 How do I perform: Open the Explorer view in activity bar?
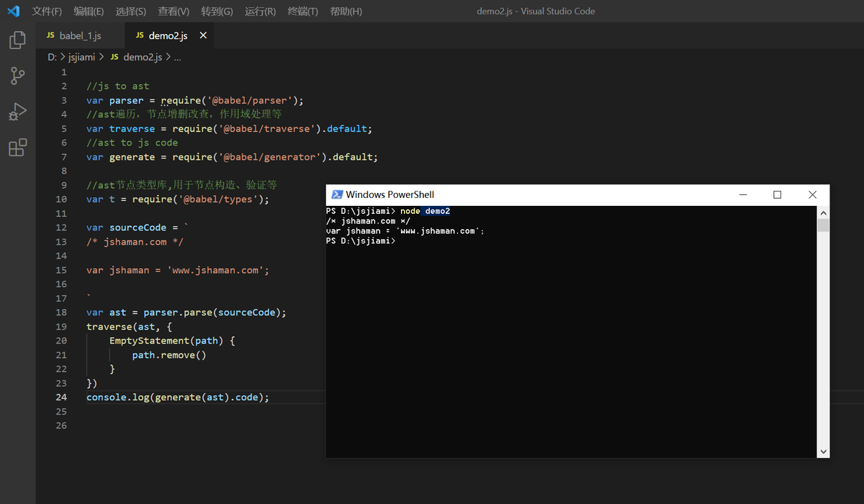tap(17, 40)
